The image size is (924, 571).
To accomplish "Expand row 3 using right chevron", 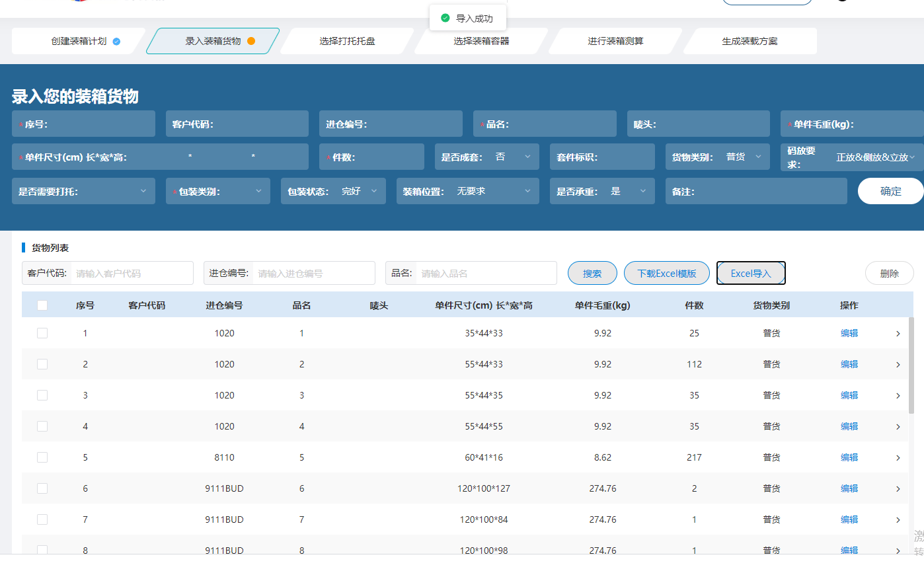I will click(898, 396).
